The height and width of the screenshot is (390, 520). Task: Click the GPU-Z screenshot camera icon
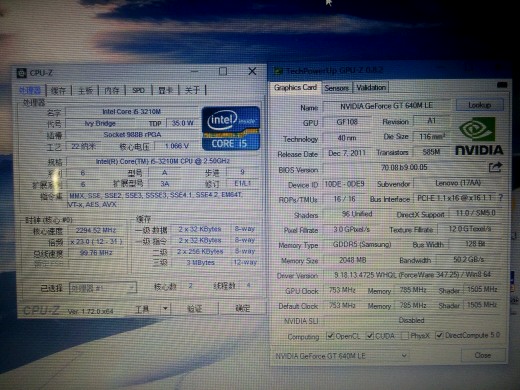pos(502,85)
